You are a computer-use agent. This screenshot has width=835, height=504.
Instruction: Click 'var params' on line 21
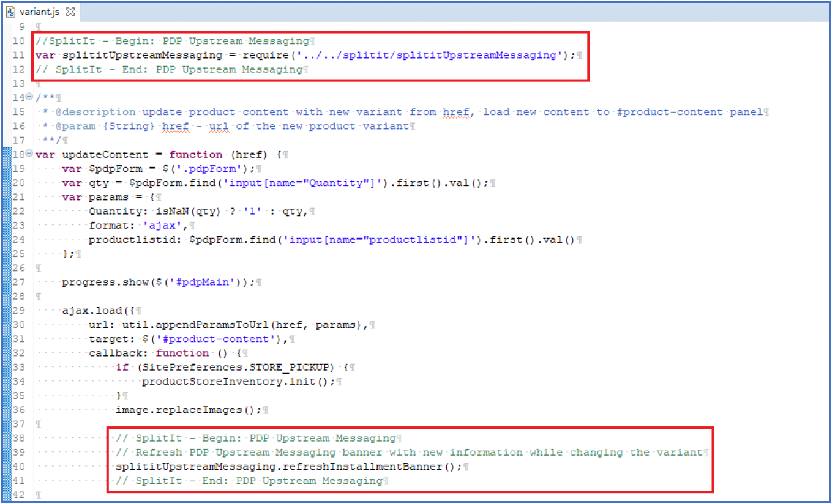point(95,197)
